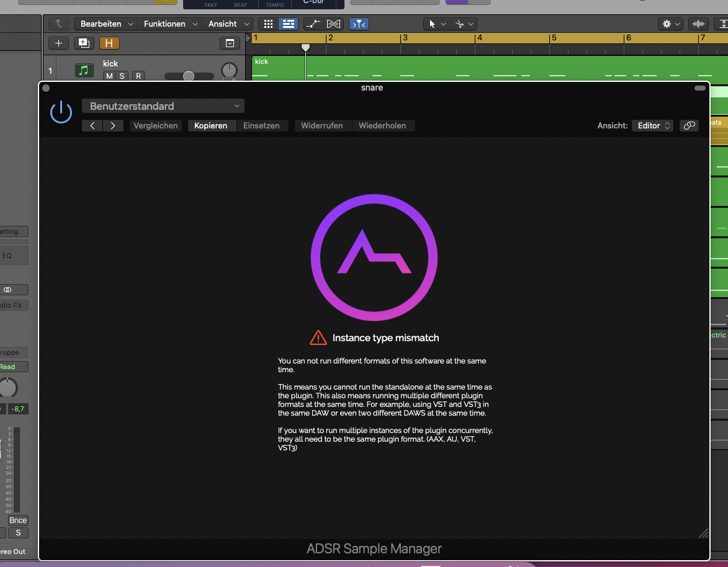Click the Vergleichen button
This screenshot has height=567, width=728.
point(156,126)
